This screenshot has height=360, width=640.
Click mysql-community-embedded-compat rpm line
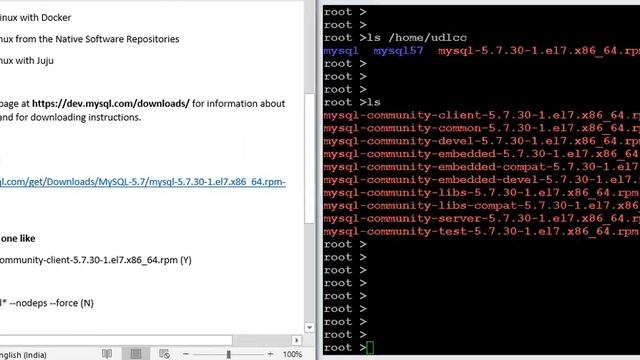coord(482,167)
